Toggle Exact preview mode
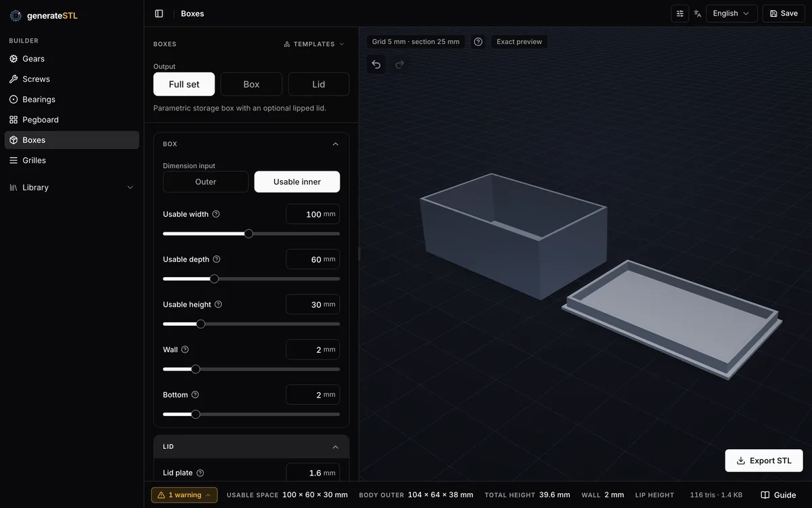The image size is (812, 508). point(519,42)
